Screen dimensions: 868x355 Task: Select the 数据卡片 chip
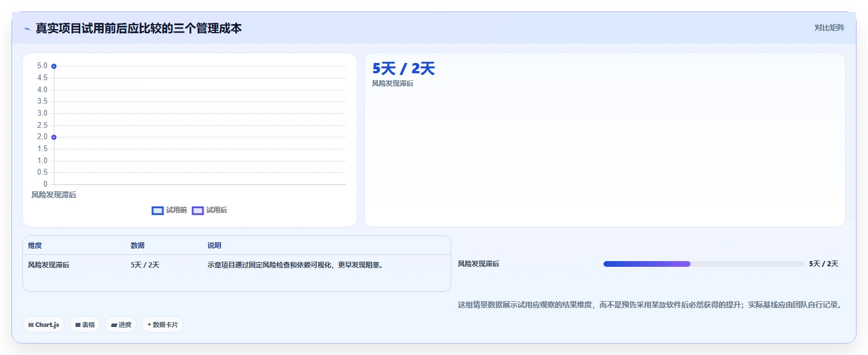point(163,325)
